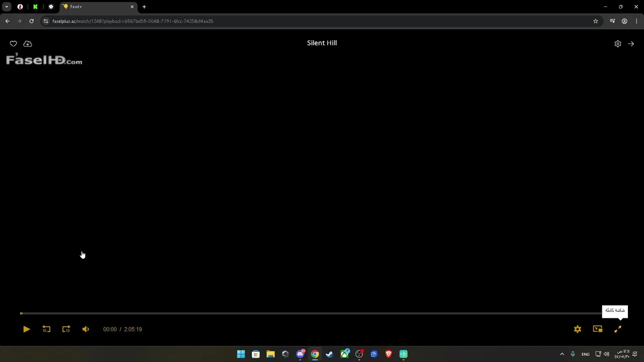Viewport: 644px width, 362px height.
Task: Open File Explorer from taskbar
Action: [271, 354]
